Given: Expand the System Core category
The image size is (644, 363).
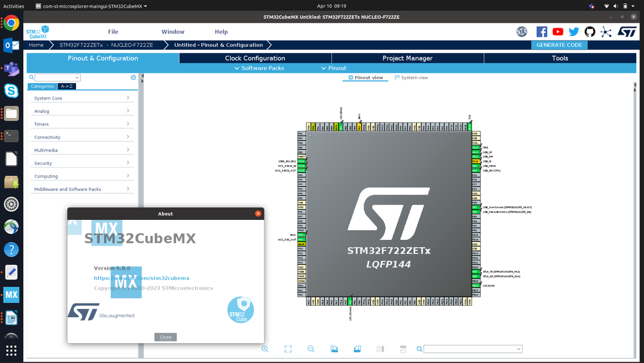Looking at the screenshot, I should (82, 98).
